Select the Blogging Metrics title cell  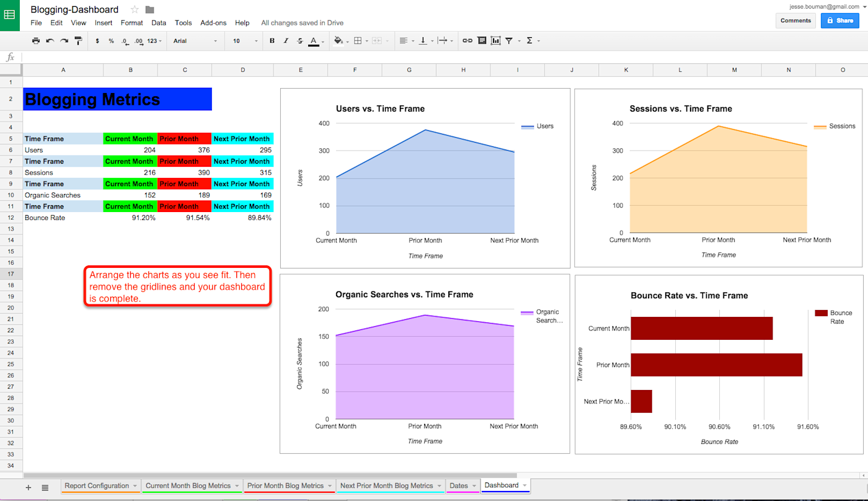pos(117,99)
